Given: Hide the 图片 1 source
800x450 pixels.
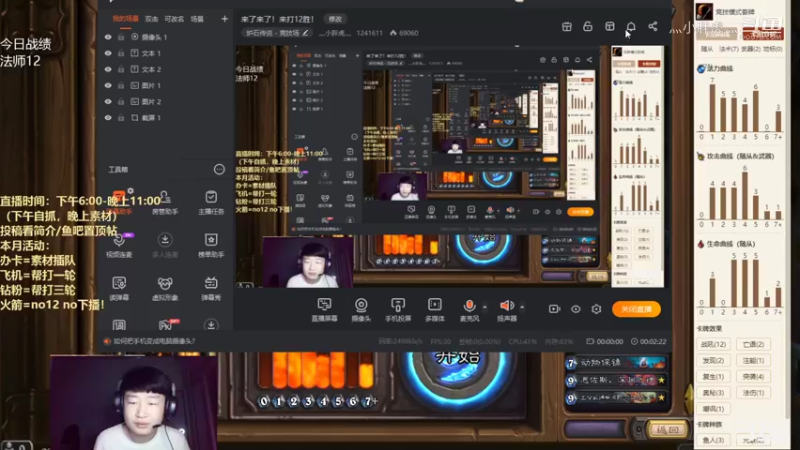Looking at the screenshot, I should pos(108,86).
